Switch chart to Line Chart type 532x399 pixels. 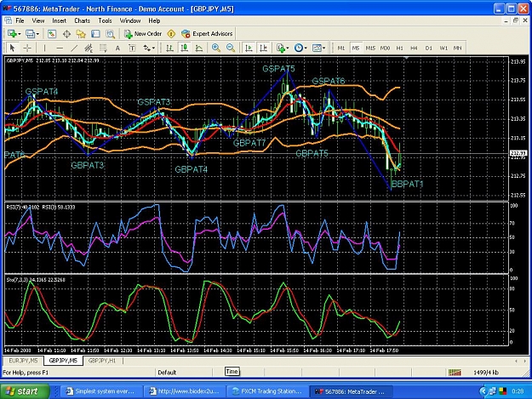pos(199,48)
